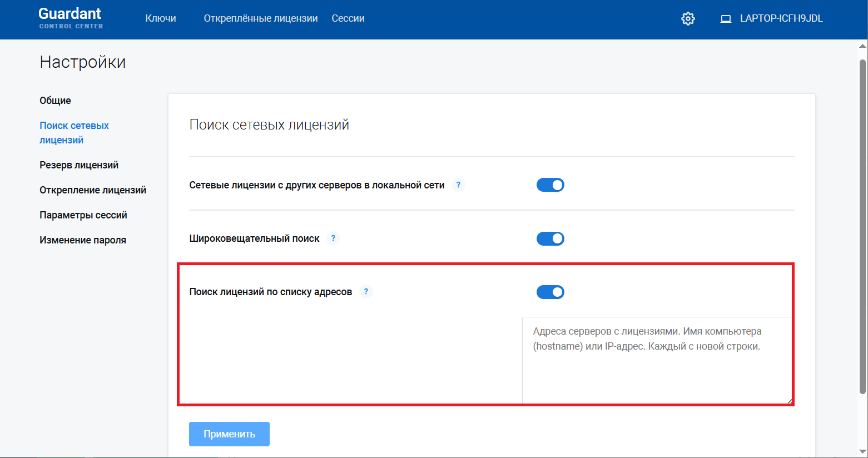Screen dimensions: 868x458
Task: Open help for Сетевые лицензии с других серверов
Action: click(x=458, y=185)
